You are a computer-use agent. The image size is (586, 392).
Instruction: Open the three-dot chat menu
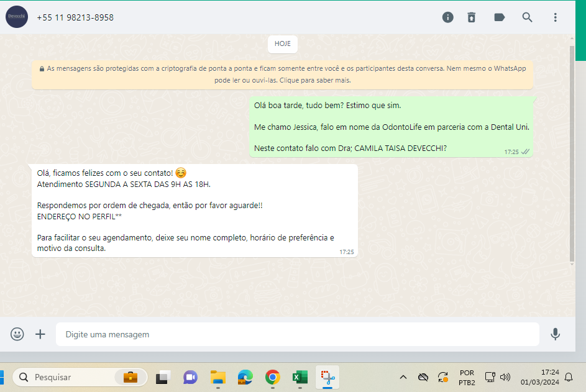tap(555, 17)
